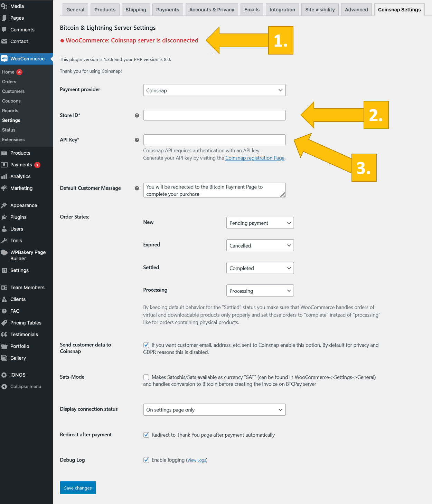The image size is (432, 504).
Task: Click the Default Customer Message help icon
Action: (x=137, y=188)
